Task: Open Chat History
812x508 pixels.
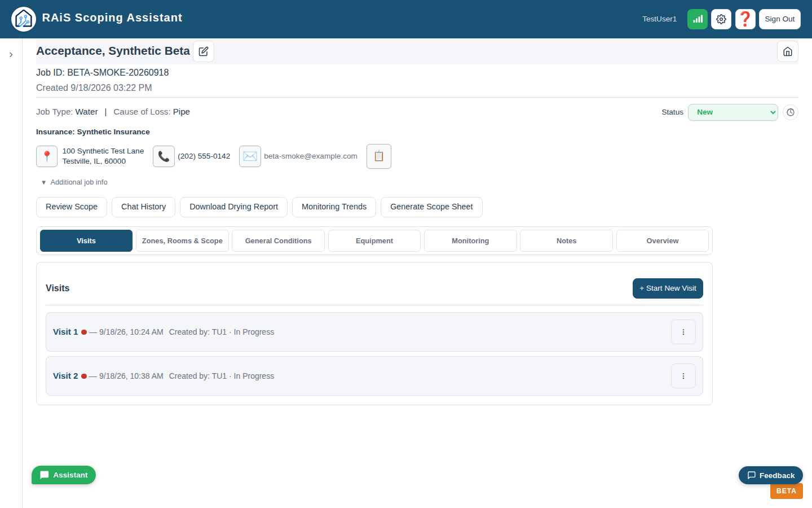Action: coord(144,207)
